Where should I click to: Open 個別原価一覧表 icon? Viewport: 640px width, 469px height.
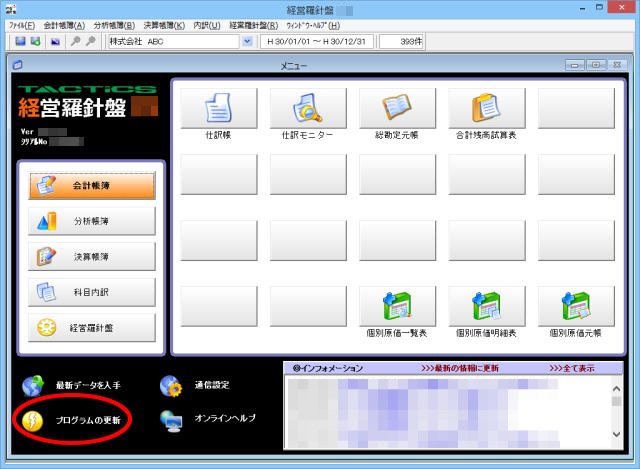pyautogui.click(x=398, y=306)
